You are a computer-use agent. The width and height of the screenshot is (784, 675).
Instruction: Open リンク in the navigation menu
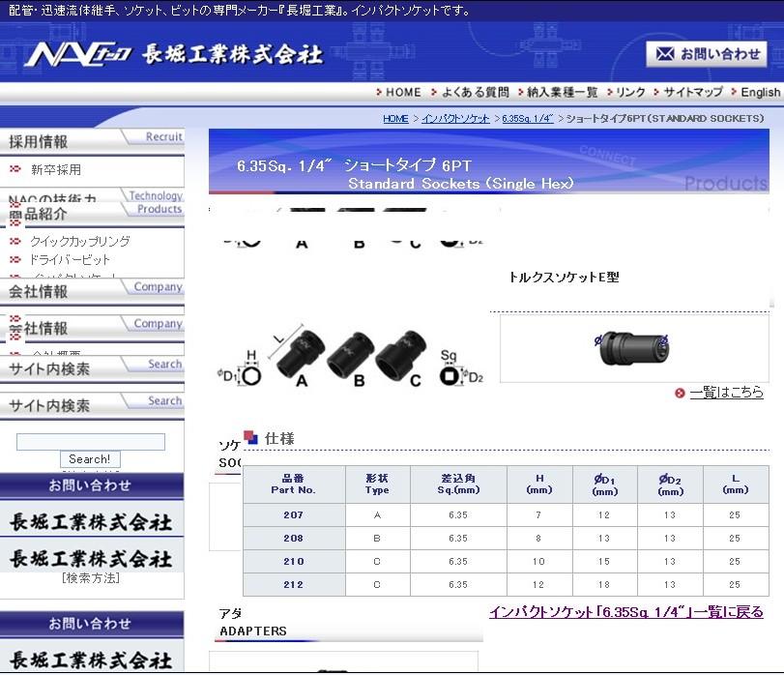(x=630, y=93)
